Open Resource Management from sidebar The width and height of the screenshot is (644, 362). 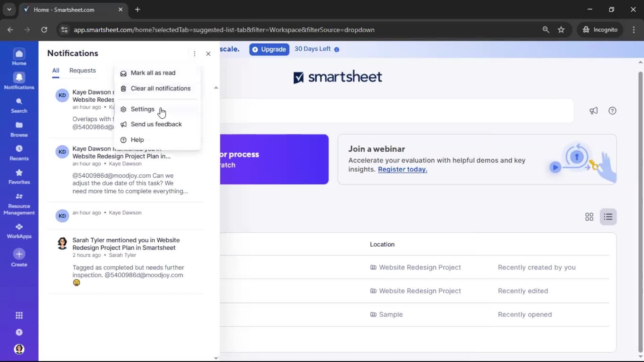[19, 202]
